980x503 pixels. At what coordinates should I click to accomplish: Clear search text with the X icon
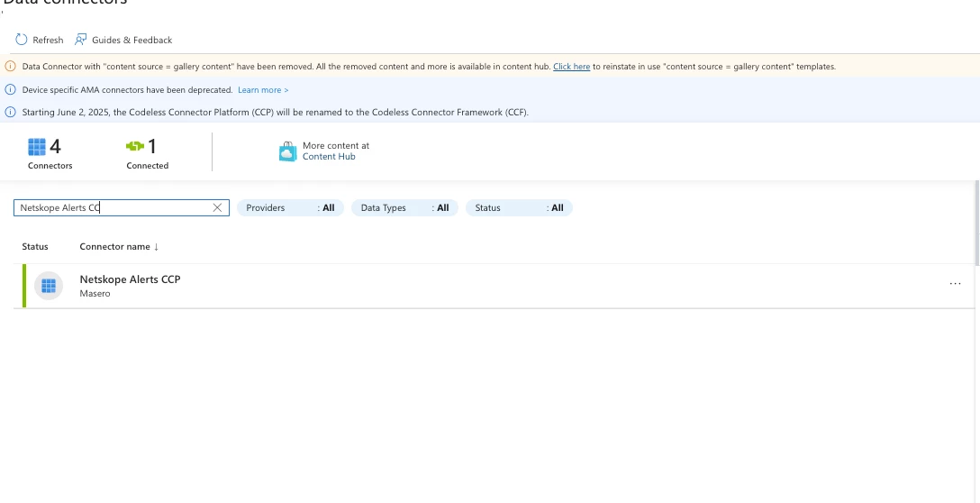click(x=217, y=207)
